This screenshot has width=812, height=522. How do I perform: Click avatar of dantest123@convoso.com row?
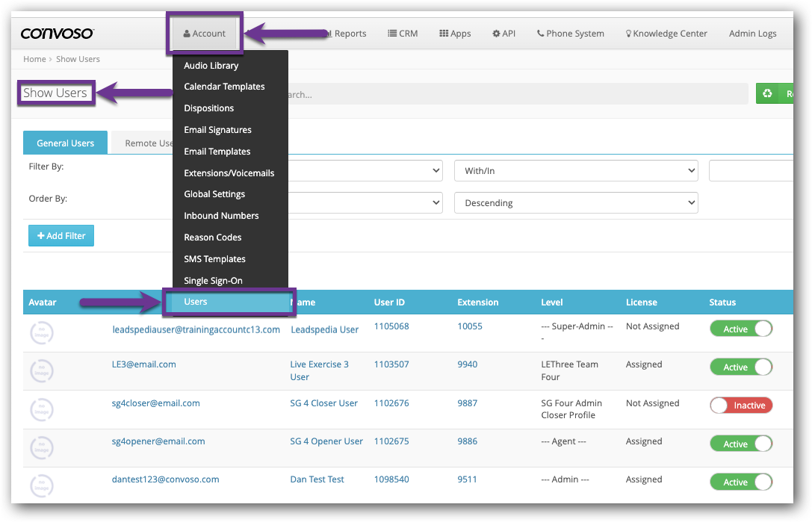pos(41,485)
